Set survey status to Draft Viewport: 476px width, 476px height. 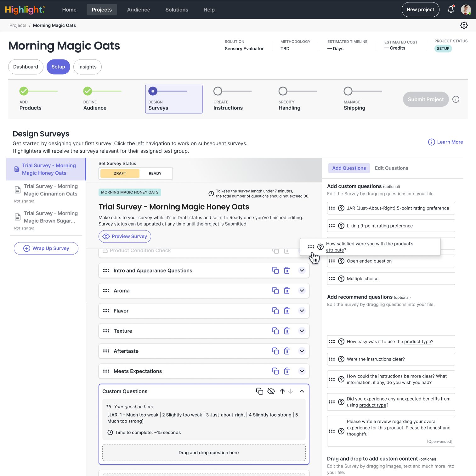pyautogui.click(x=120, y=173)
